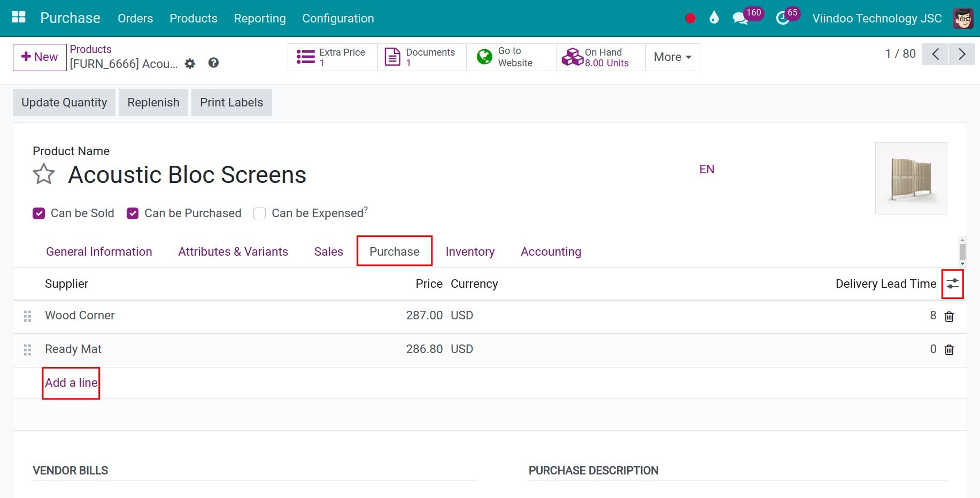Go back via Products breadcrumb link
This screenshot has height=498, width=980.
[x=90, y=49]
